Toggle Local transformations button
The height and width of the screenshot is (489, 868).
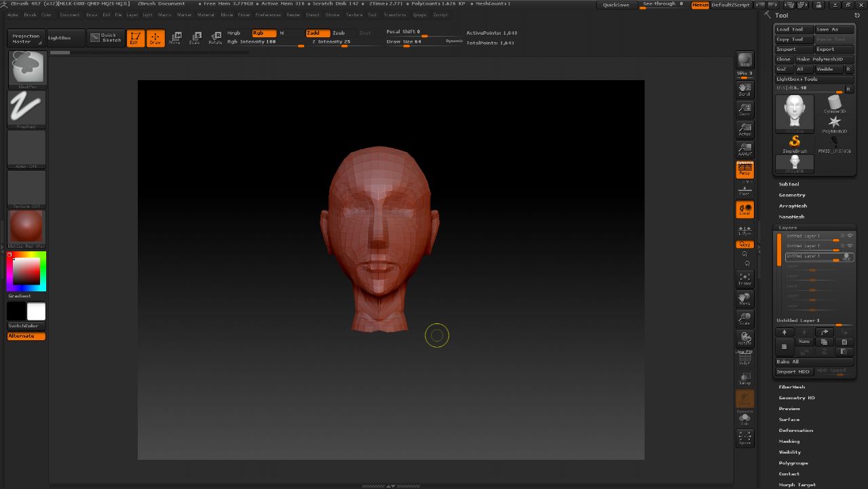click(744, 209)
